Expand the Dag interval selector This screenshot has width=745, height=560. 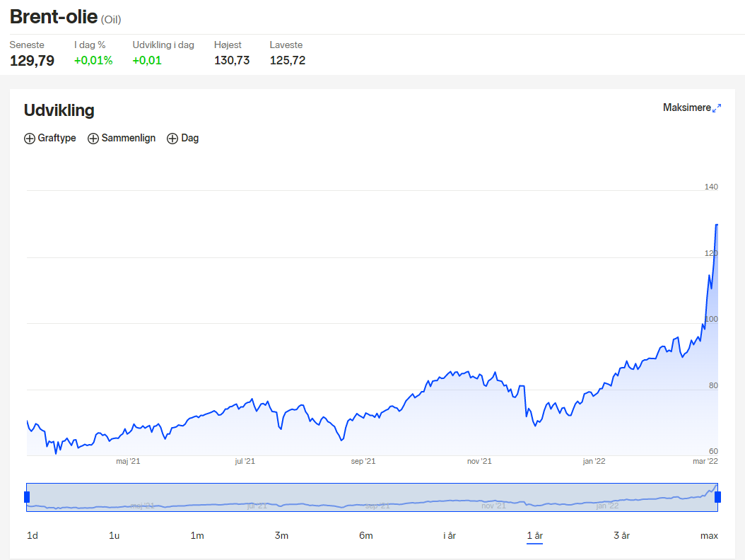pos(183,139)
